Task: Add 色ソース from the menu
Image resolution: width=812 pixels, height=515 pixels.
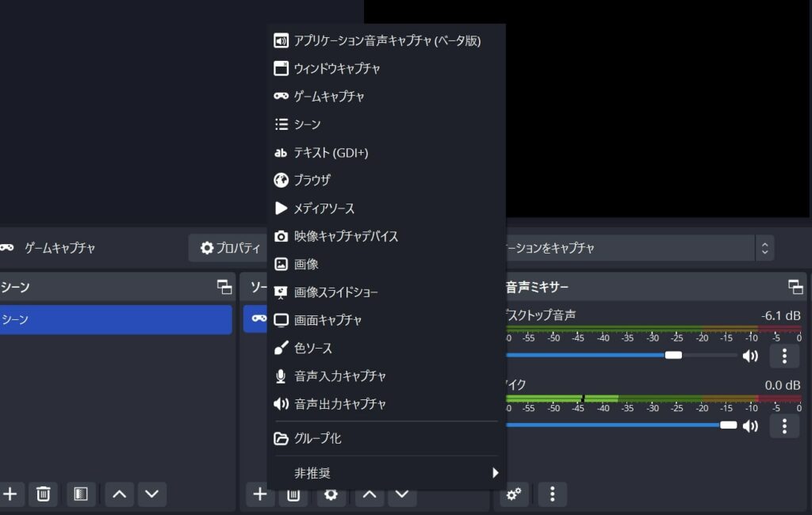Action: (x=386, y=348)
